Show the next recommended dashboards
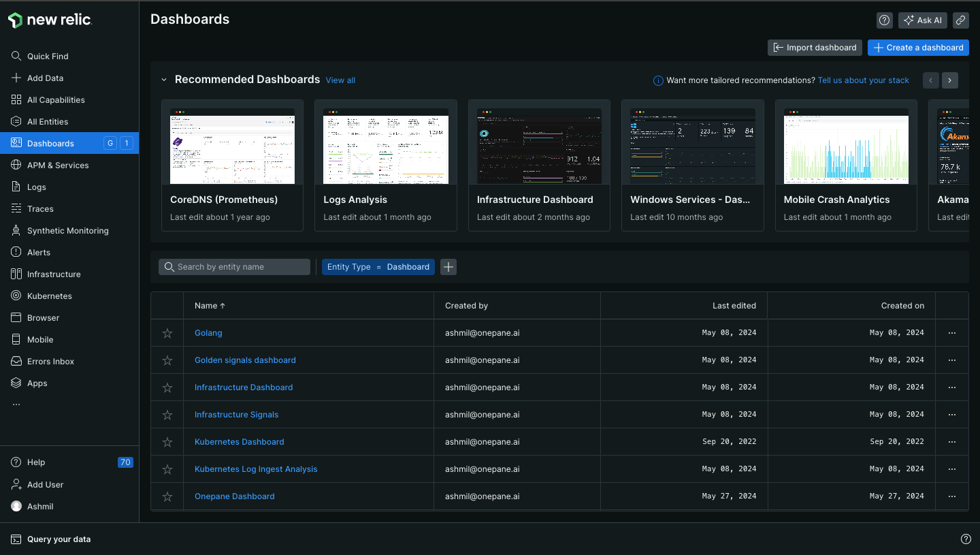The width and height of the screenshot is (980, 555). click(x=950, y=80)
